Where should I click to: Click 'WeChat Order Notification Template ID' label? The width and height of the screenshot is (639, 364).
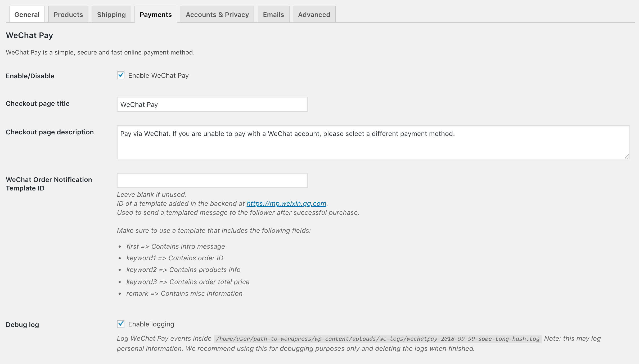pyautogui.click(x=49, y=184)
